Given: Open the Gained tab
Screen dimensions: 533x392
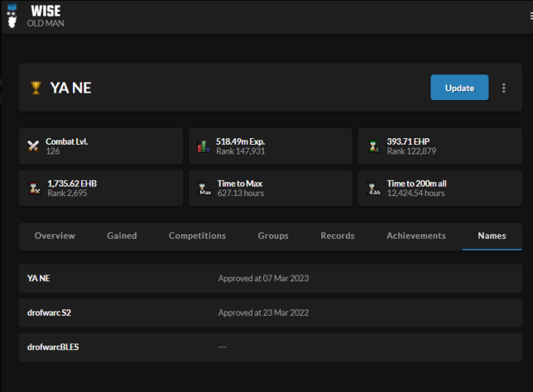Looking at the screenshot, I should pos(122,236).
